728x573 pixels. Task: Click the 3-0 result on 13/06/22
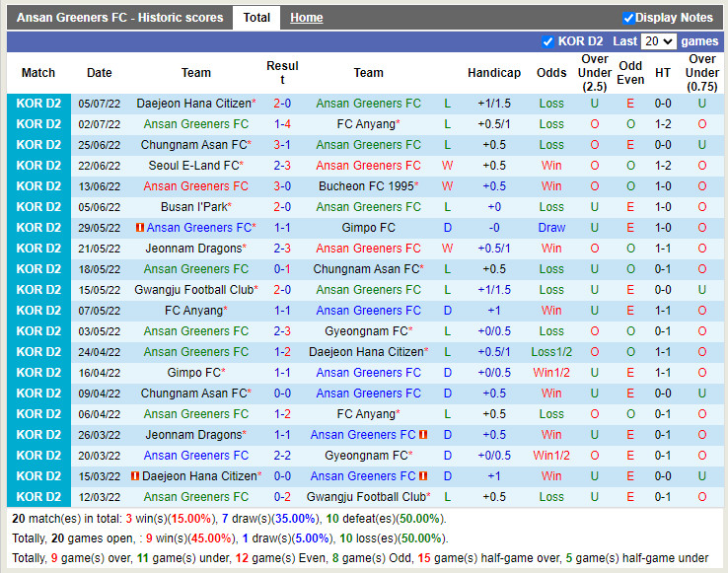coord(282,186)
